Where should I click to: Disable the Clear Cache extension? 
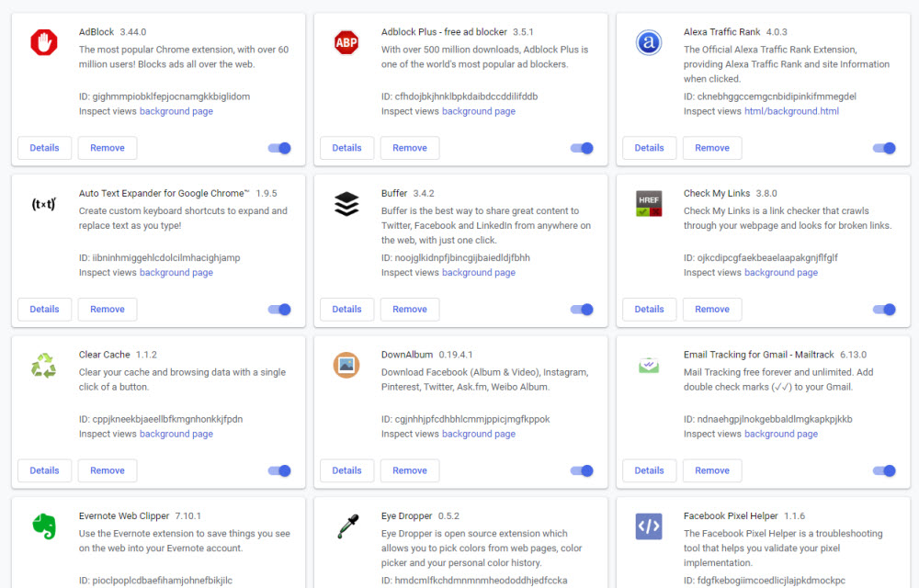tap(279, 470)
